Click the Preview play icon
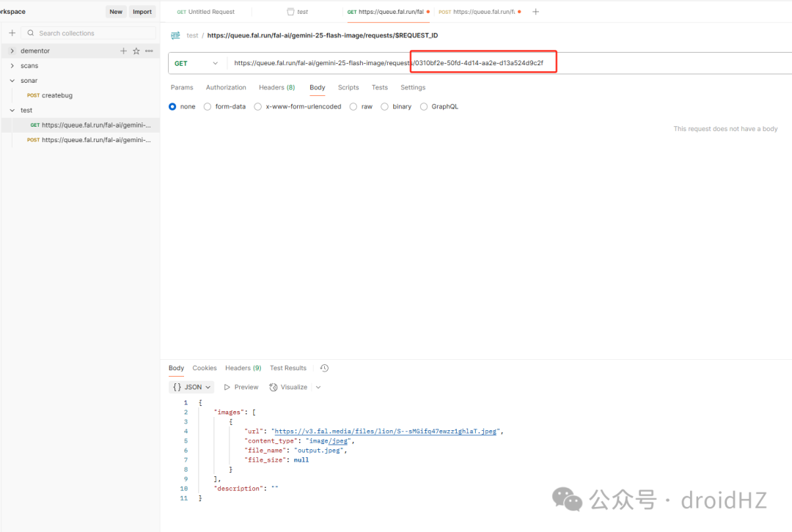This screenshot has height=532, width=792. 227,387
